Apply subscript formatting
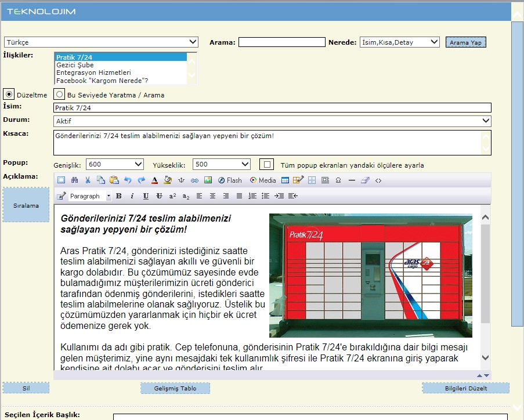Viewport: 524px width, 420px height. tap(186, 196)
